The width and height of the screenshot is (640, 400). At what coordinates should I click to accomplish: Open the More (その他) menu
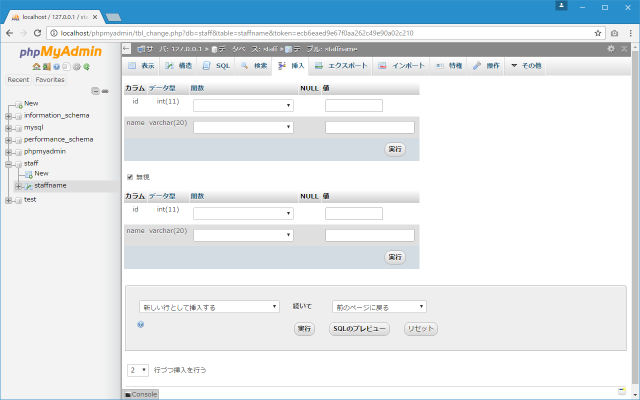[x=526, y=66]
